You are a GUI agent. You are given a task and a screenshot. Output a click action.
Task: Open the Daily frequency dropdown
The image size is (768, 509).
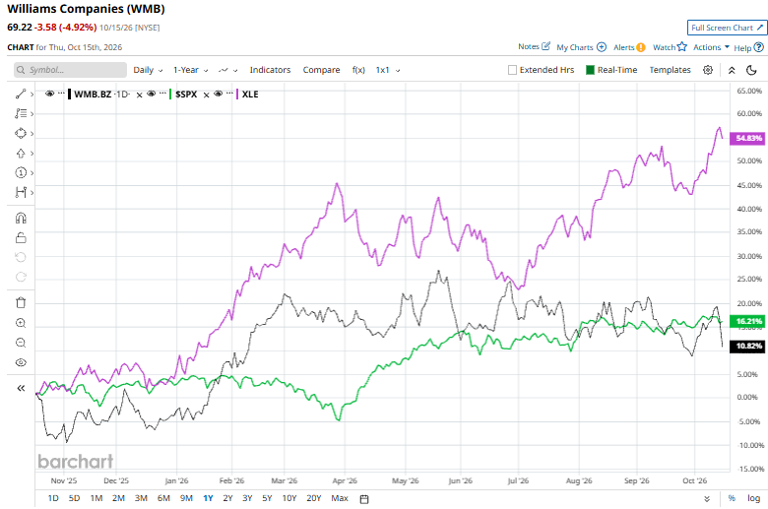pyautogui.click(x=148, y=70)
